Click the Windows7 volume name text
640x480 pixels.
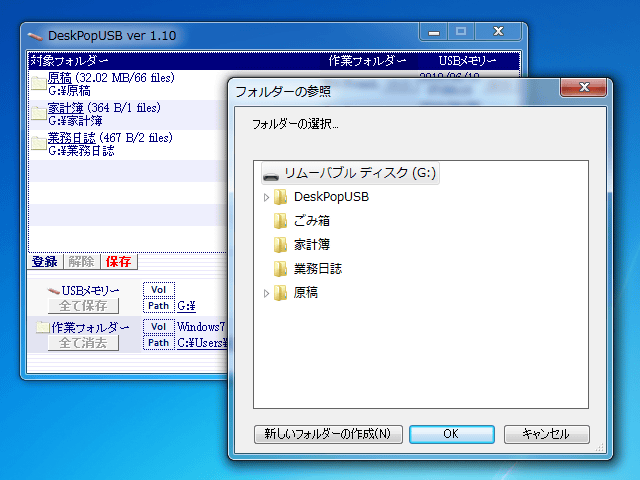pyautogui.click(x=201, y=327)
